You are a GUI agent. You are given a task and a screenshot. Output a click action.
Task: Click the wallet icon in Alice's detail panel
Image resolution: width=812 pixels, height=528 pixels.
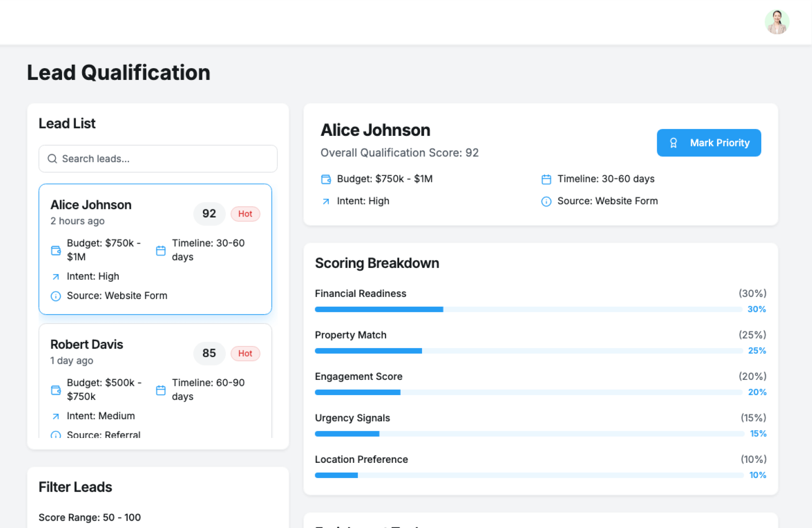[326, 179]
